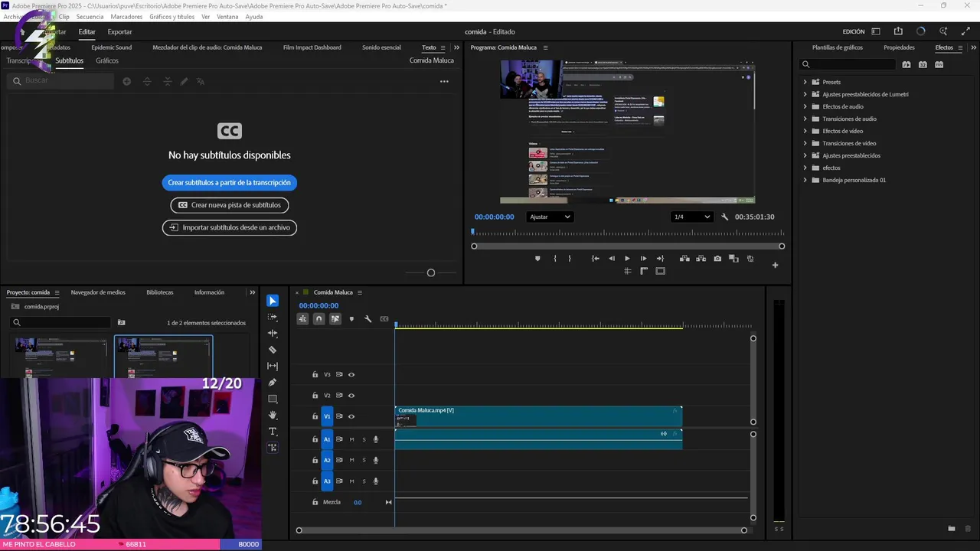This screenshot has height=551, width=980.
Task: Select the Pen tool
Action: coord(273,383)
